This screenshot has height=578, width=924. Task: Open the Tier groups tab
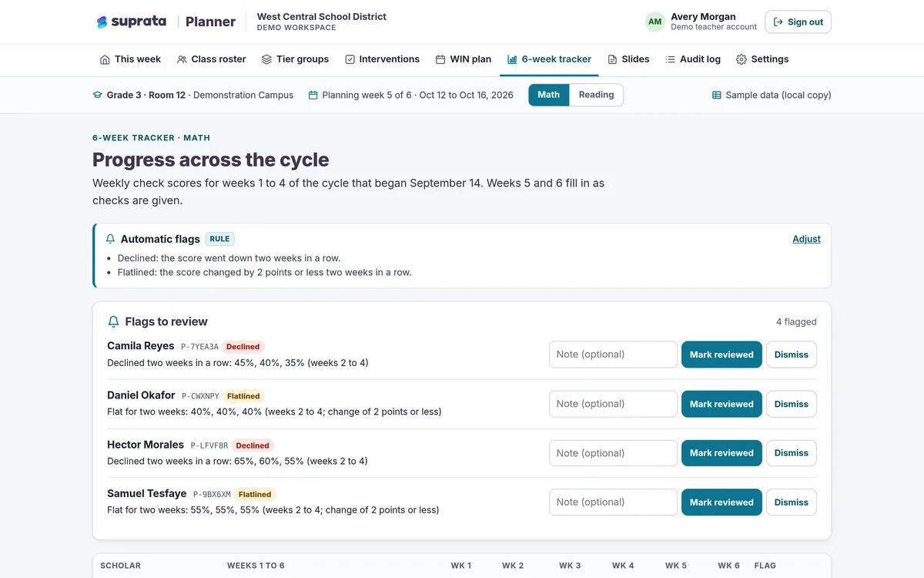click(295, 59)
